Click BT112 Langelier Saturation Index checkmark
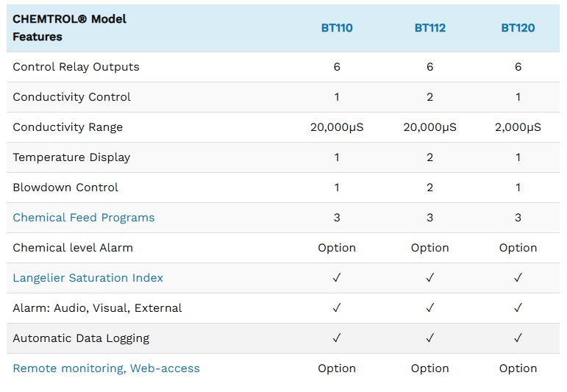The image size is (567, 392). tap(429, 278)
